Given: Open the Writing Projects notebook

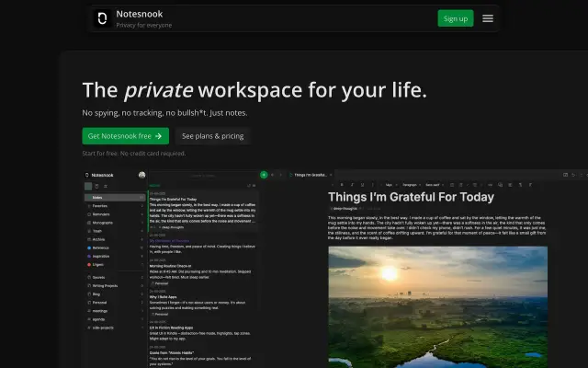Looking at the screenshot, I should pyautogui.click(x=115, y=286).
